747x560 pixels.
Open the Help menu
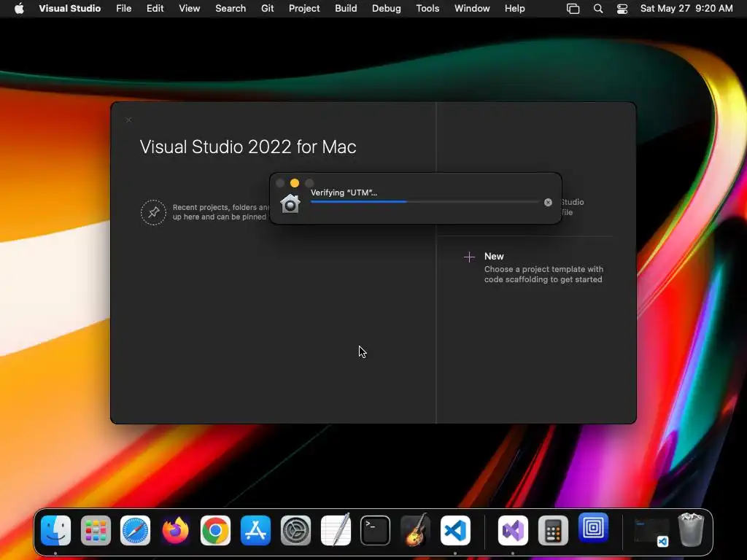click(x=514, y=9)
